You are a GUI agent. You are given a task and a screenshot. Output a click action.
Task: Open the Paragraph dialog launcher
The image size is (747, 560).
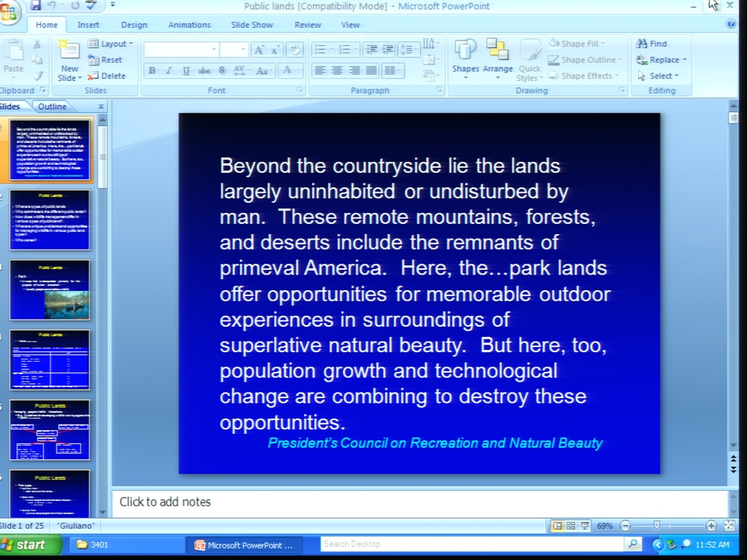pos(439,89)
